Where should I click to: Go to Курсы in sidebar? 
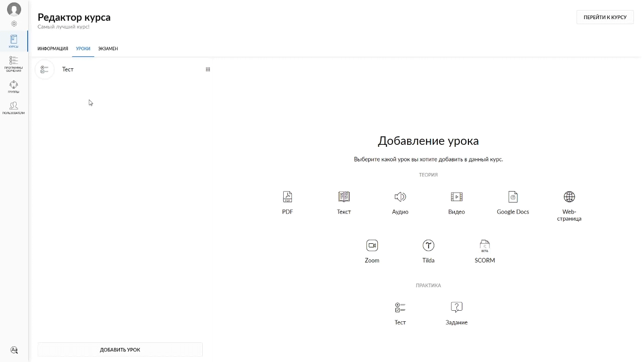click(14, 41)
